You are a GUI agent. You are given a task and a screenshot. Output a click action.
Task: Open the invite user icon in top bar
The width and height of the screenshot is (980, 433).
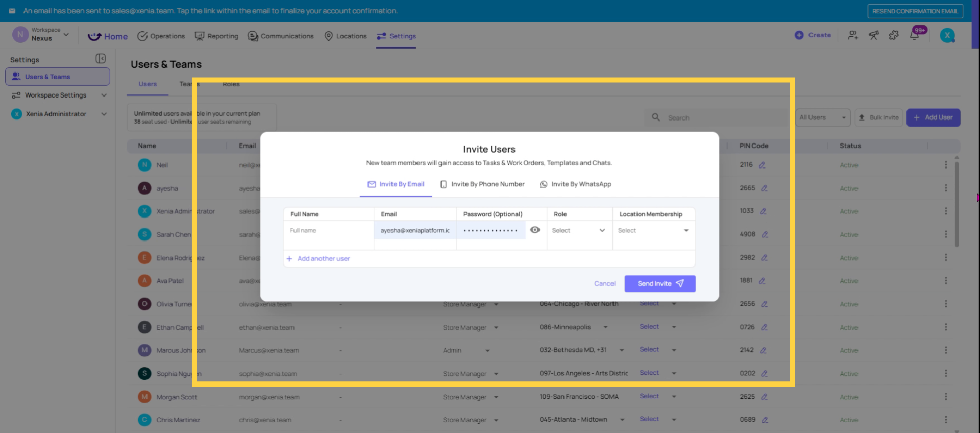(853, 35)
